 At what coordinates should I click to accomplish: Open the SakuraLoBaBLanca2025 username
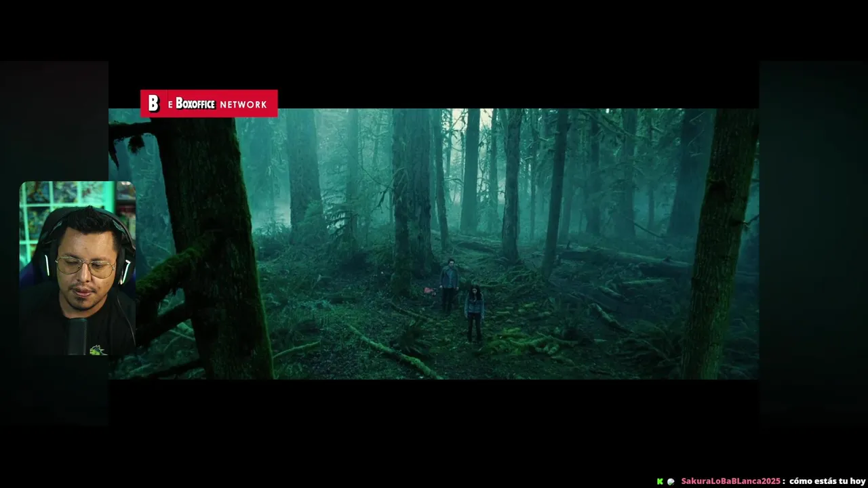coord(730,481)
